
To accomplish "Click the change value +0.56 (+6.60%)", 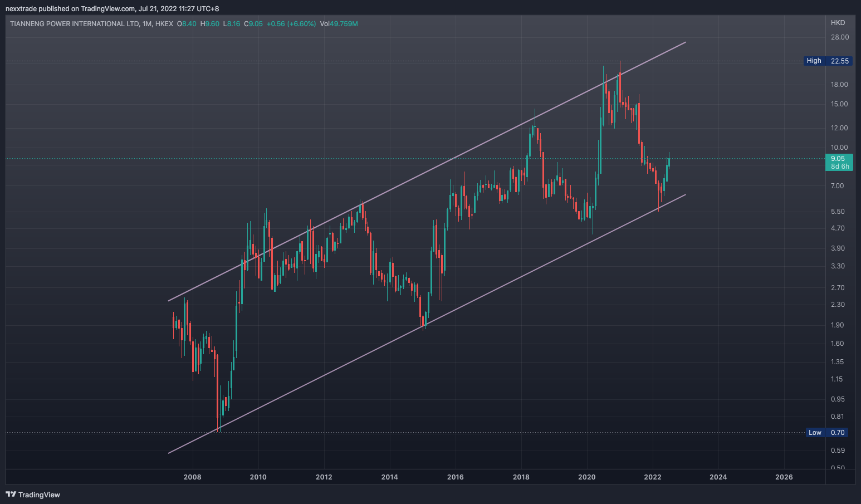I will tap(291, 24).
